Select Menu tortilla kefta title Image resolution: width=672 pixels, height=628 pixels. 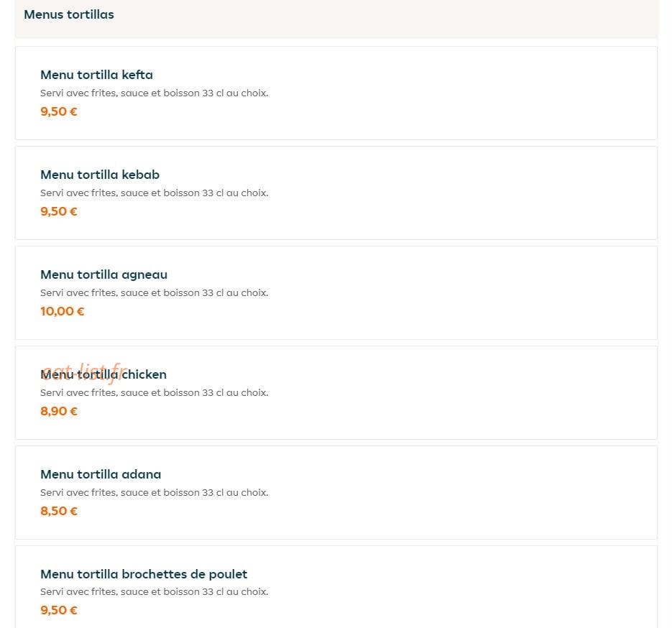pos(96,75)
